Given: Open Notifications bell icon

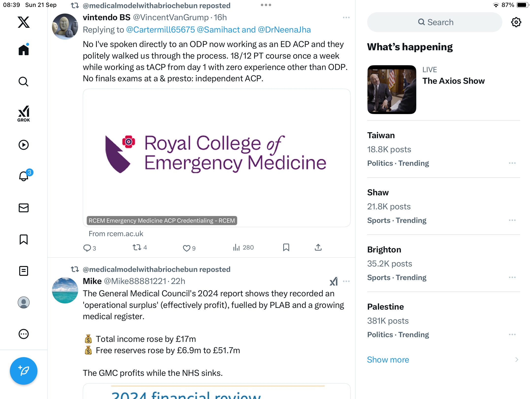Looking at the screenshot, I should (x=24, y=176).
